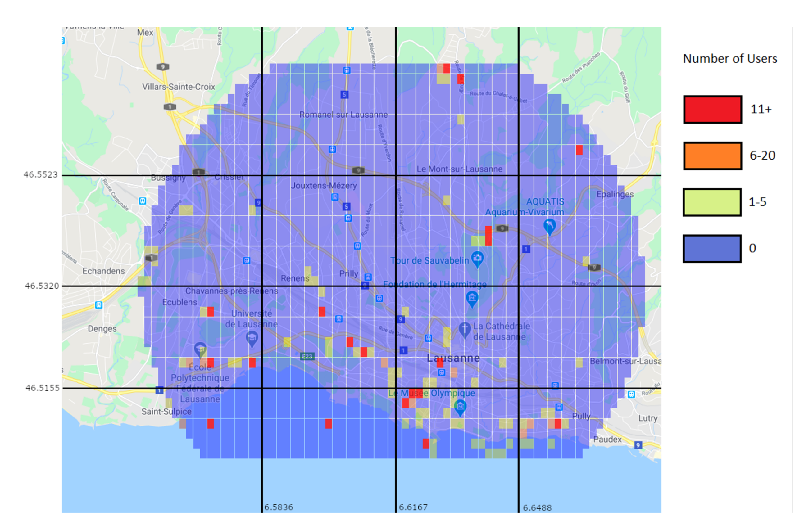Click the yellow-green 1-5 legend swatch
This screenshot has height=532, width=795.
click(x=712, y=202)
